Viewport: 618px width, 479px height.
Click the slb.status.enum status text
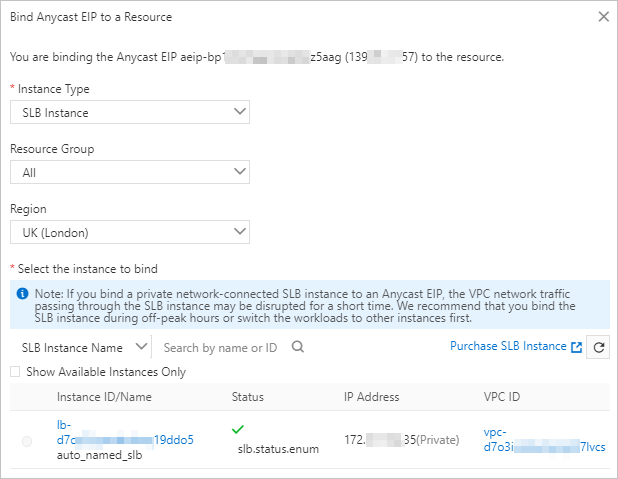(278, 449)
